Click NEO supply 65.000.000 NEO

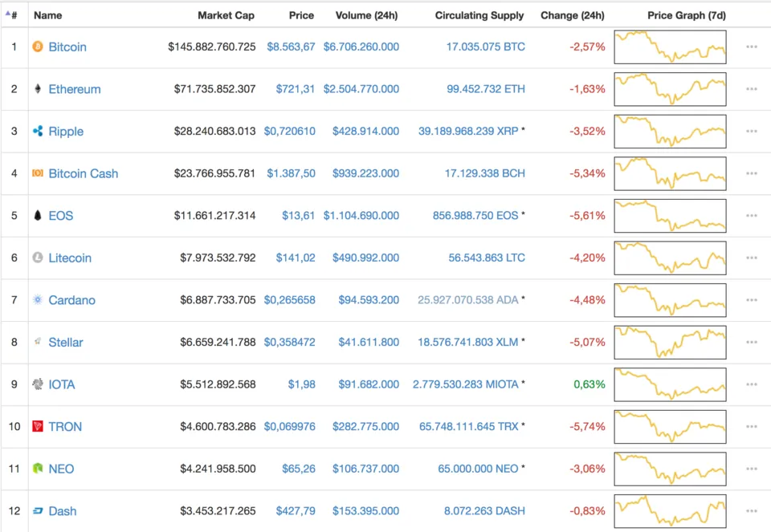click(478, 469)
